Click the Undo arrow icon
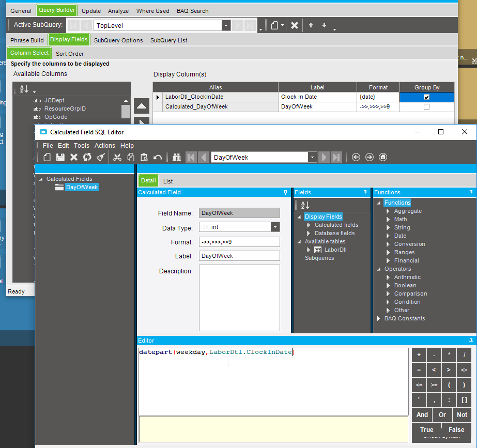Image resolution: width=477 pixels, height=448 pixels. (x=158, y=157)
